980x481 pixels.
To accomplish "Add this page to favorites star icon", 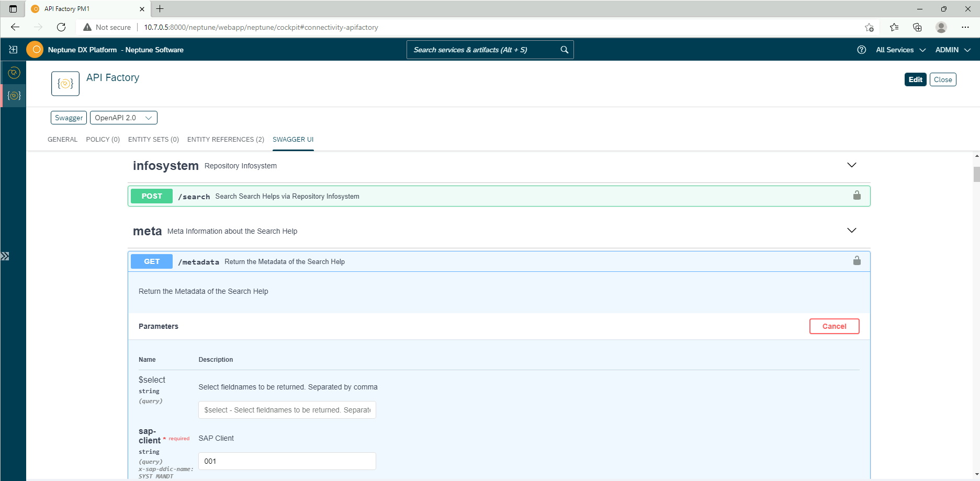I will point(869,27).
